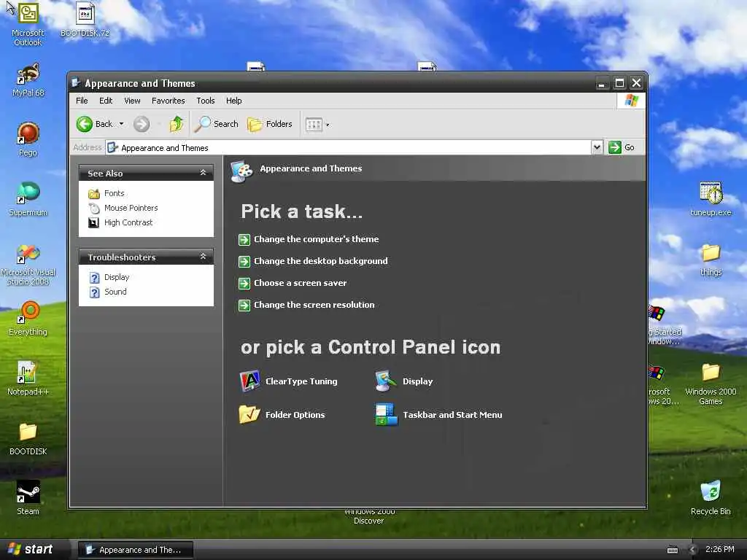Expand hidden system tray icons arrow
Screen dimensions: 747x560
693,550
